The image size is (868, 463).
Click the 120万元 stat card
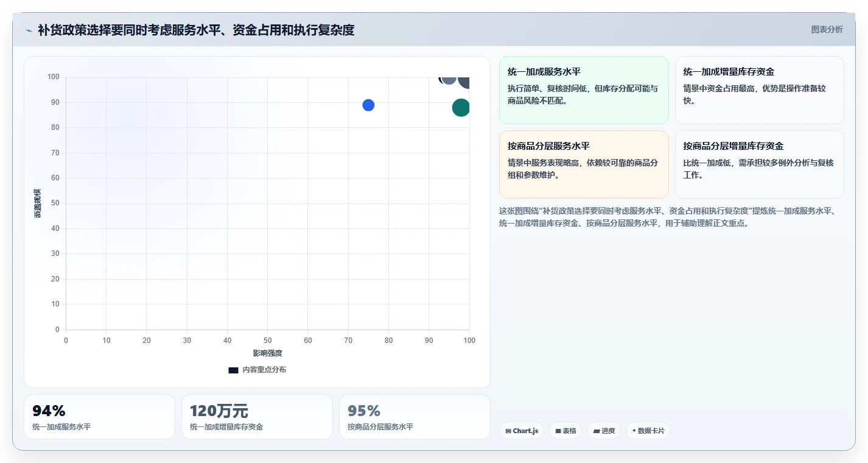coord(257,417)
